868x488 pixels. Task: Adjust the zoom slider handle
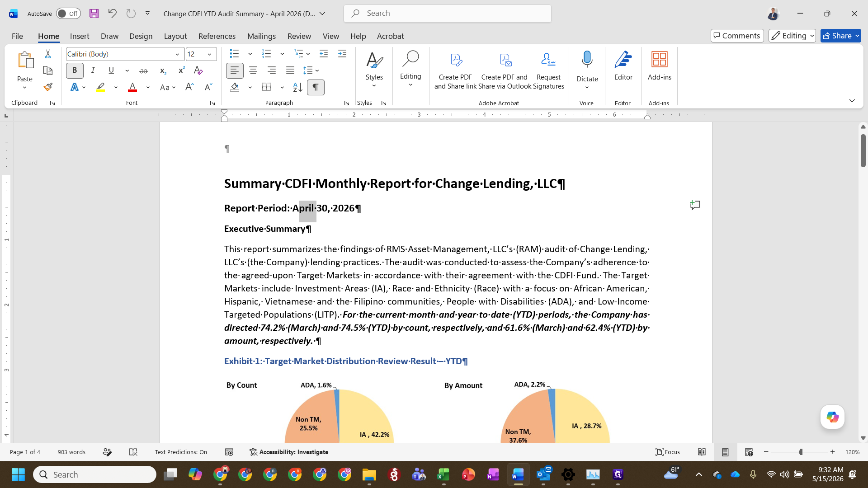[801, 452]
